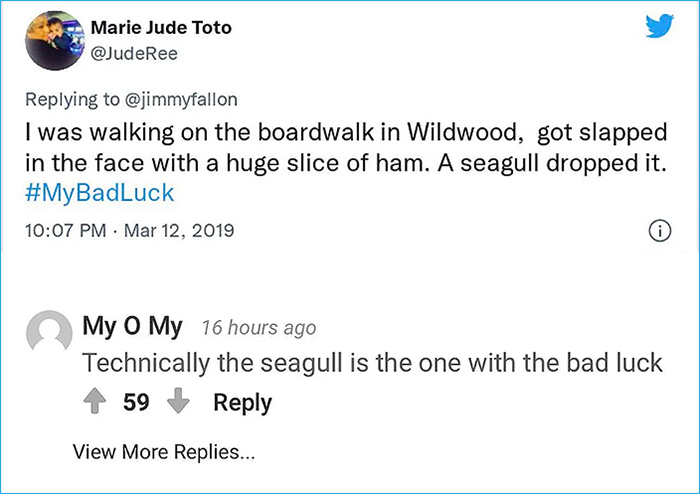Open the tweet info icon

pos(659,232)
